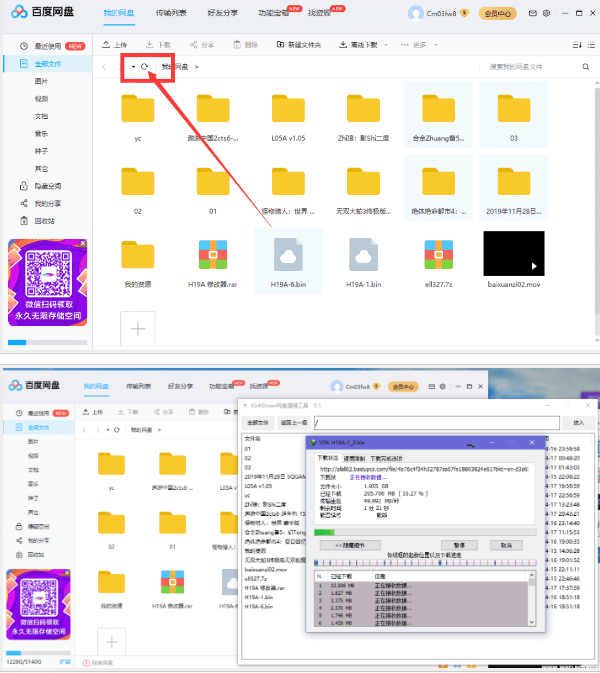This screenshot has width=600, height=673.
Task: Open settings gear in upper window header
Action: (546, 13)
